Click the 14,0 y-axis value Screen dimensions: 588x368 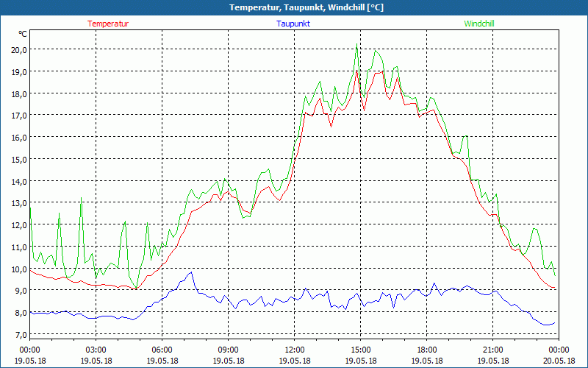point(19,181)
